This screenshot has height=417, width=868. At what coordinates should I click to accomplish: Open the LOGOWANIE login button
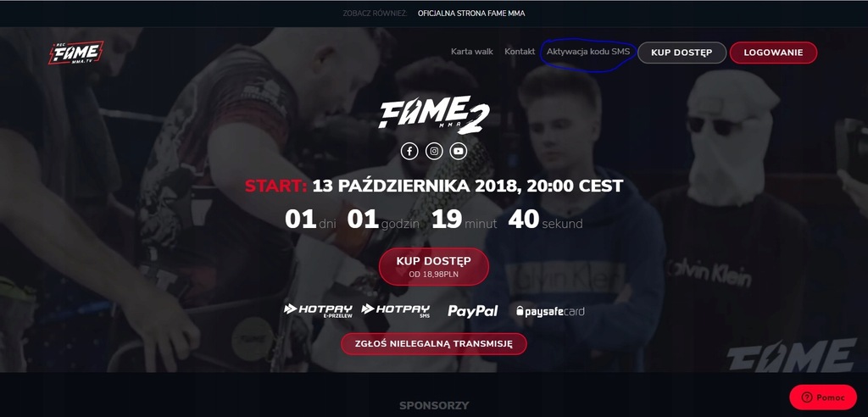coord(773,53)
